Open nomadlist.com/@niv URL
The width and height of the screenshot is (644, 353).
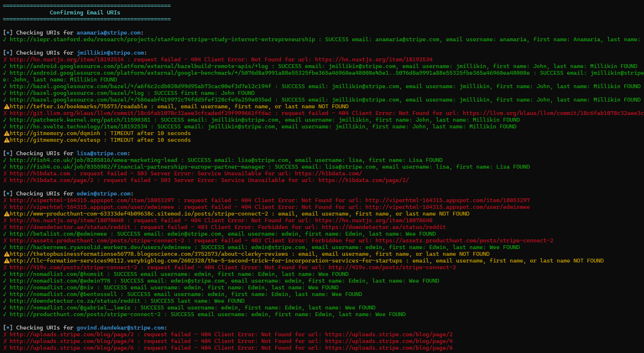(x=53, y=287)
